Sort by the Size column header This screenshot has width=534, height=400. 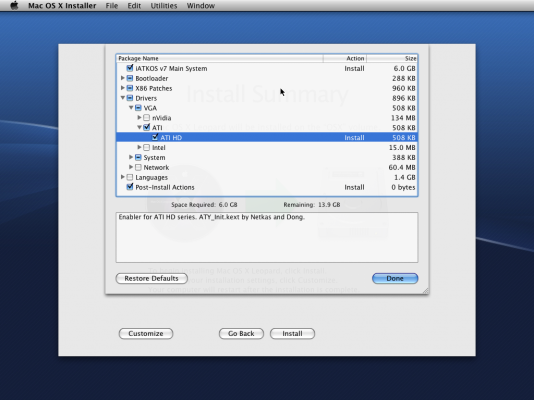click(392, 59)
